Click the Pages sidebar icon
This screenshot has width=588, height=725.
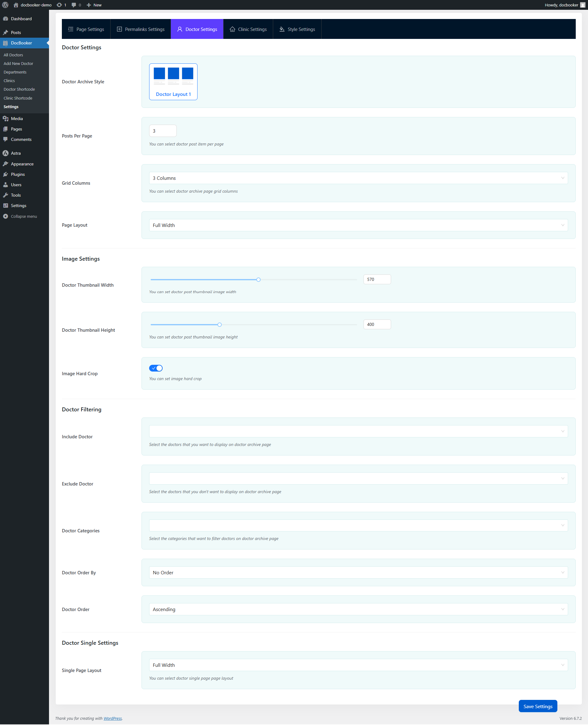6,129
